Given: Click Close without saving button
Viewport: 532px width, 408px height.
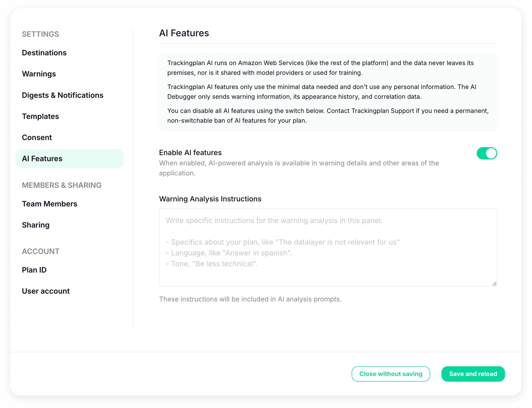Looking at the screenshot, I should coord(390,374).
